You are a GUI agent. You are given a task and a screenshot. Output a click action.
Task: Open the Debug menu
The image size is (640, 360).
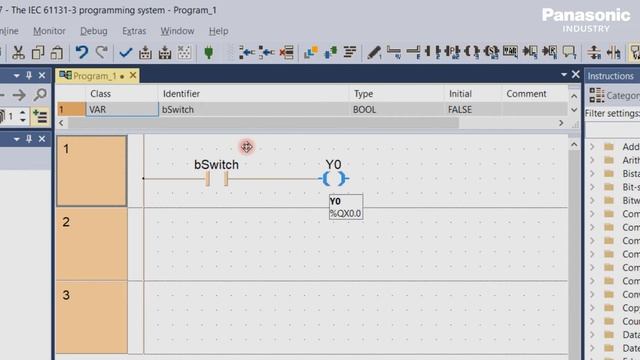coord(93,31)
